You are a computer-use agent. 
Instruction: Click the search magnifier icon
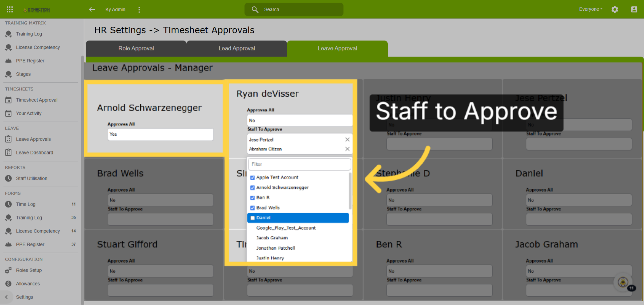(x=255, y=9)
